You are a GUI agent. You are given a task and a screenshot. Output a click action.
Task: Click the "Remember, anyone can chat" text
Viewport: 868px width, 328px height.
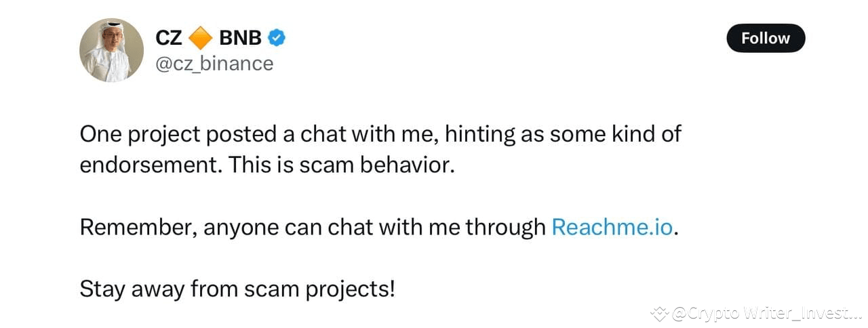[225, 227]
